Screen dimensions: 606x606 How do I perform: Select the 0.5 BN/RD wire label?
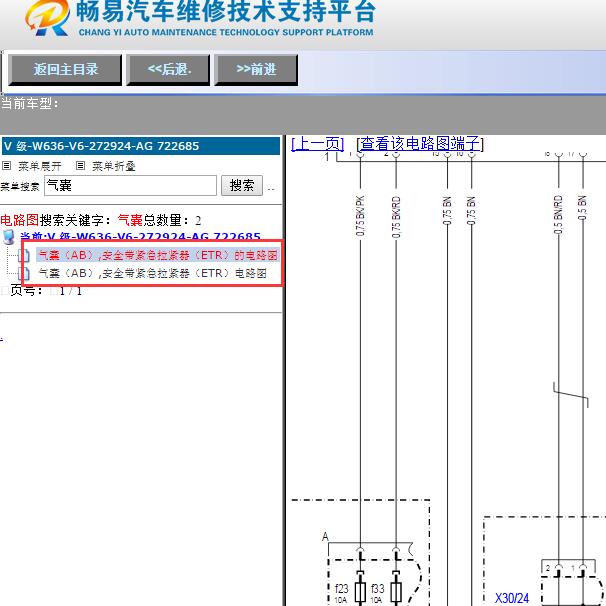(558, 215)
